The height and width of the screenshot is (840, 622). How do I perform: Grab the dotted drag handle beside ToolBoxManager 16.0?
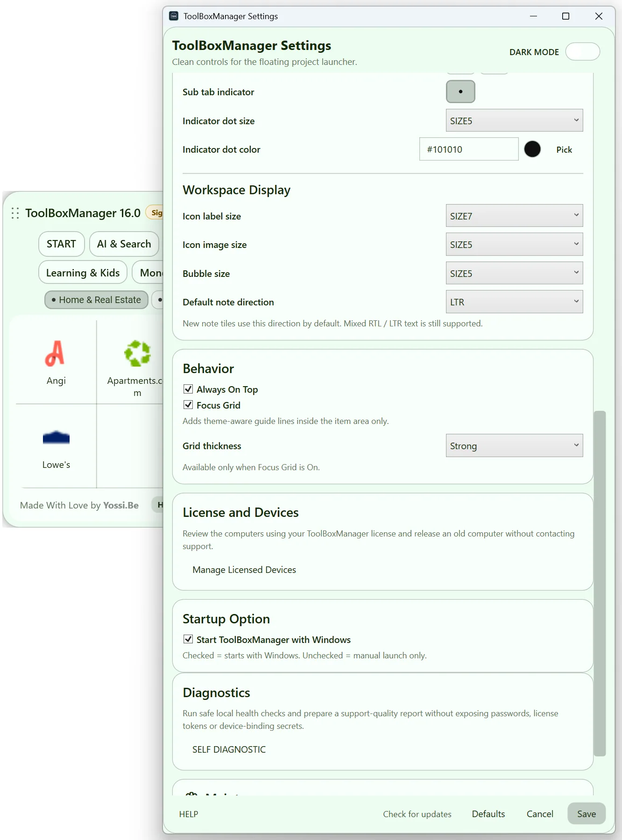pos(15,213)
